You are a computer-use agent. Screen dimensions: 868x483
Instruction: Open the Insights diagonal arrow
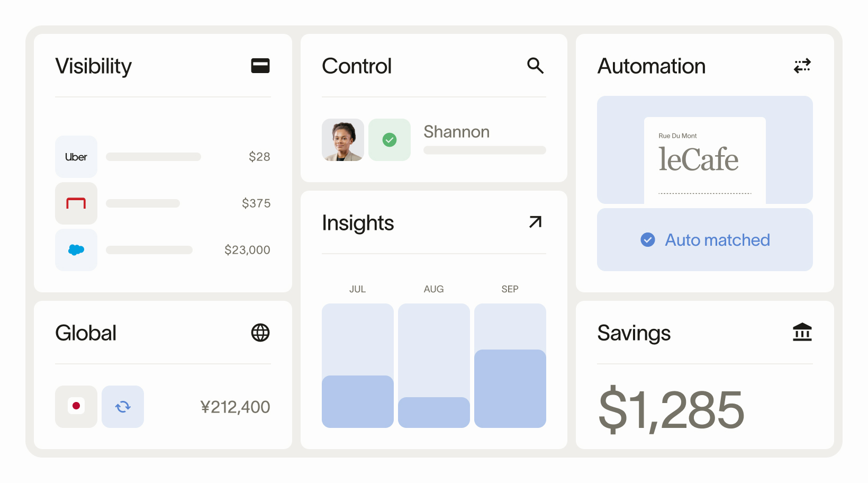pos(536,222)
